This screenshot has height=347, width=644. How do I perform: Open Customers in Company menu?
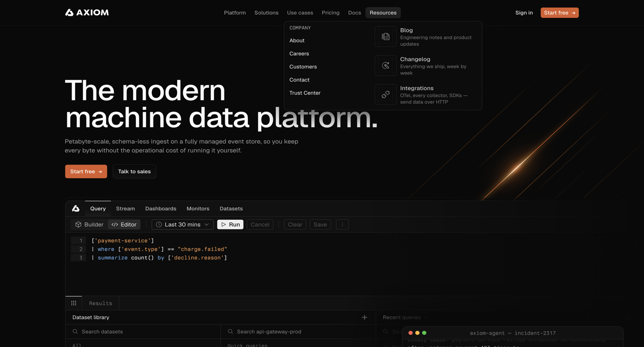[x=303, y=67]
